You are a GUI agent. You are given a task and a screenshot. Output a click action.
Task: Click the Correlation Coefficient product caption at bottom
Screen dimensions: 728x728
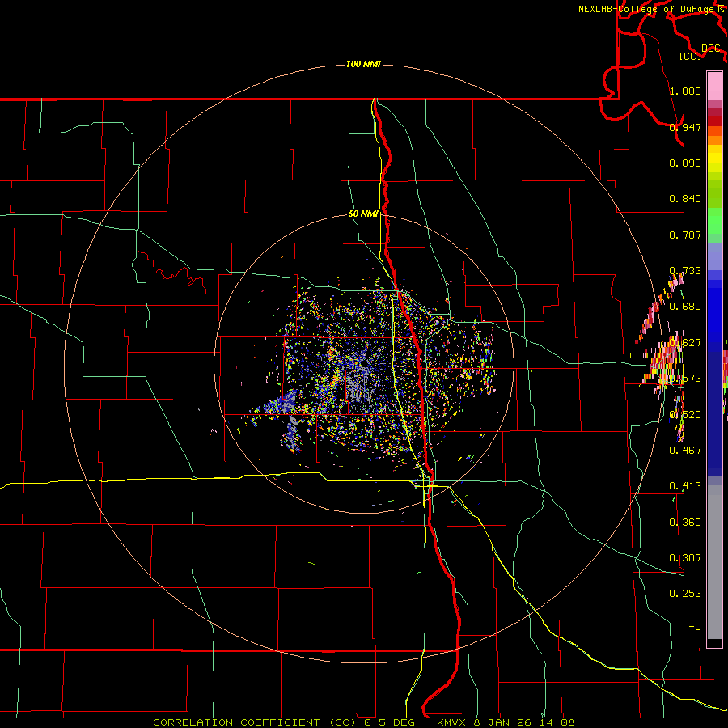363,722
